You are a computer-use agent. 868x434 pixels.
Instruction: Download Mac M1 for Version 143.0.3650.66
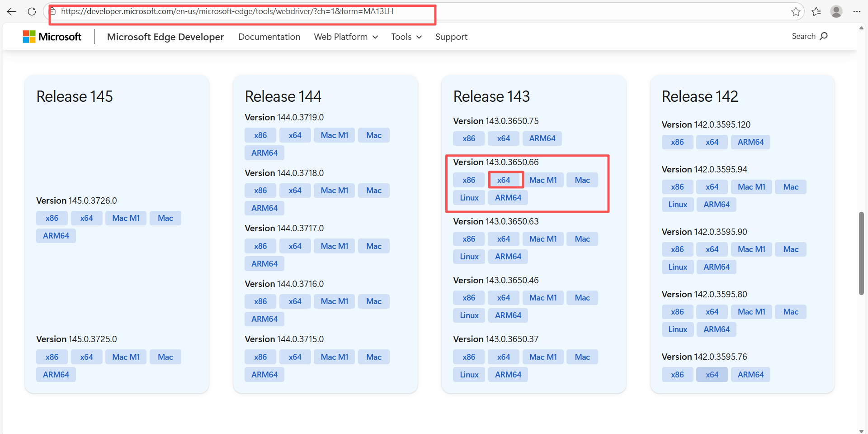click(x=543, y=180)
